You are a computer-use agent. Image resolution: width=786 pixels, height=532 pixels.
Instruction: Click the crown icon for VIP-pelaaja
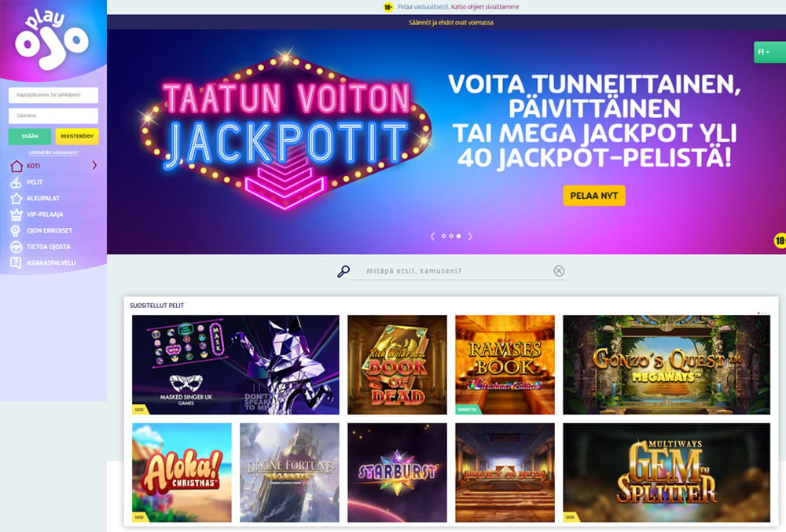click(17, 215)
